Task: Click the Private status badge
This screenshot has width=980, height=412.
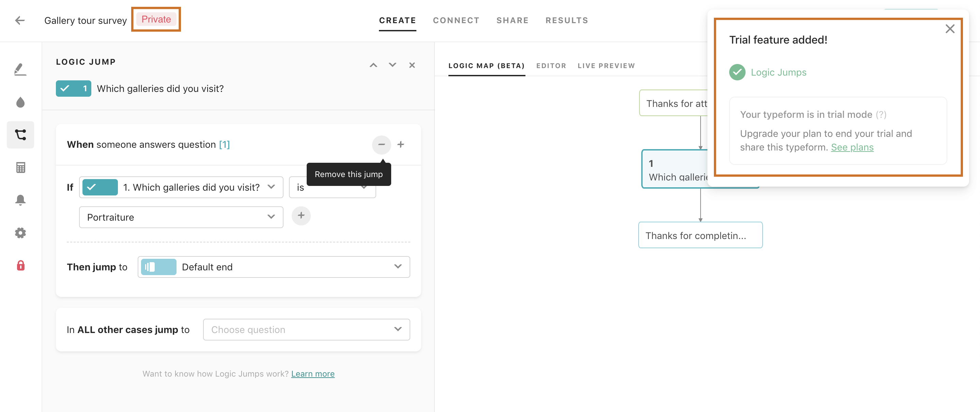Action: [156, 19]
